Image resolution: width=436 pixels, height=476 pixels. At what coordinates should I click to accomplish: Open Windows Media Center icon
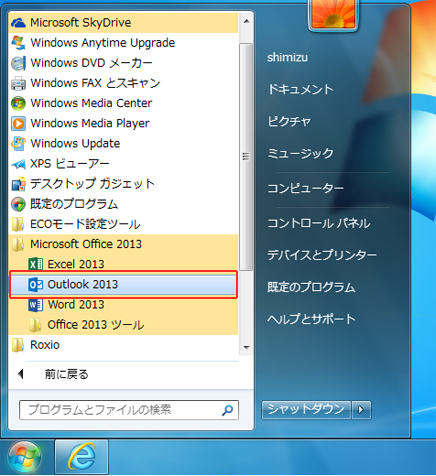(x=18, y=103)
